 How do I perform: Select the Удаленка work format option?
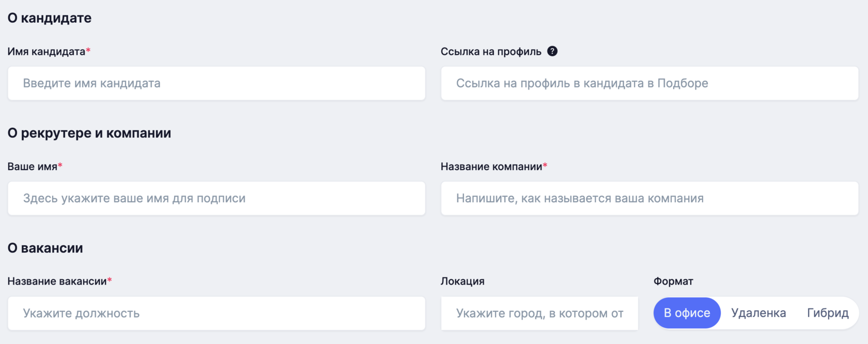pyautogui.click(x=758, y=312)
